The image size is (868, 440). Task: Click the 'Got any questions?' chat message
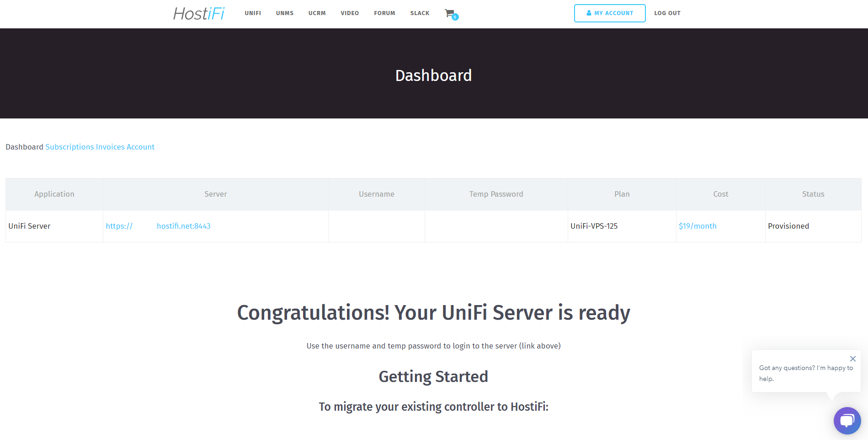806,373
